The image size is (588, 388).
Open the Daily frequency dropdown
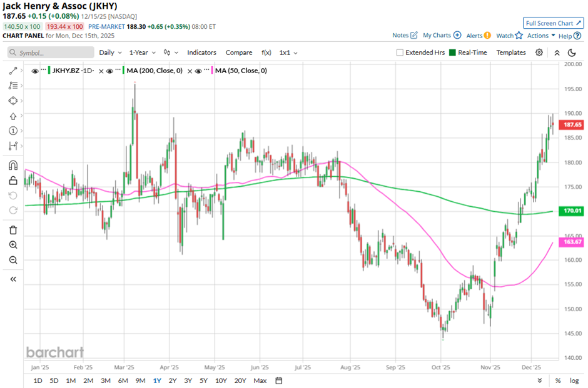(110, 53)
